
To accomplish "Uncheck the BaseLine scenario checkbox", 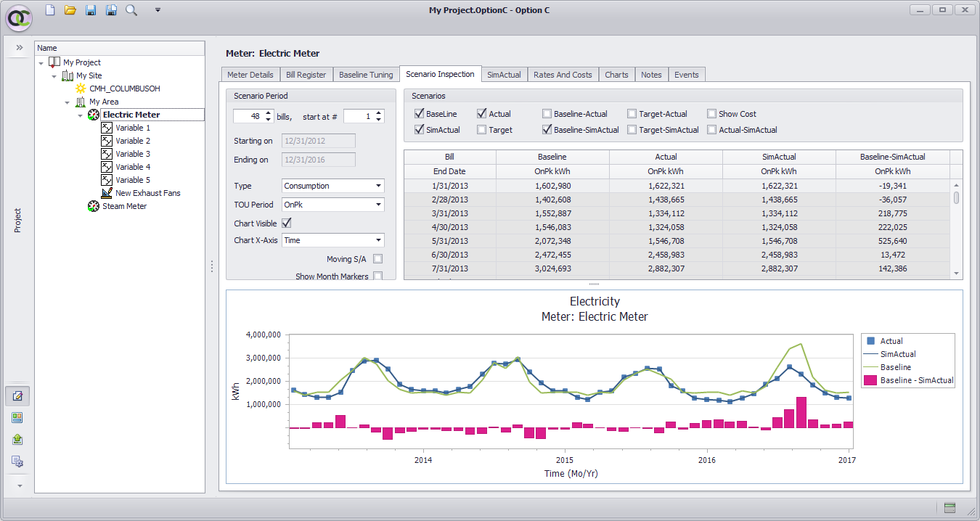I will coord(419,114).
